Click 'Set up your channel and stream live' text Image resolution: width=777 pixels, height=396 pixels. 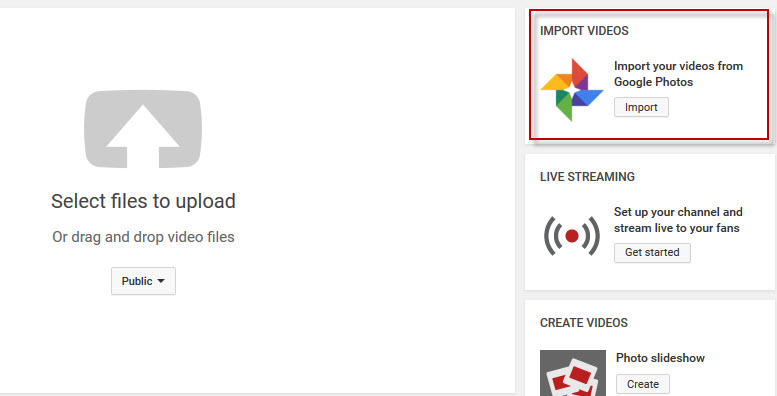pos(678,220)
